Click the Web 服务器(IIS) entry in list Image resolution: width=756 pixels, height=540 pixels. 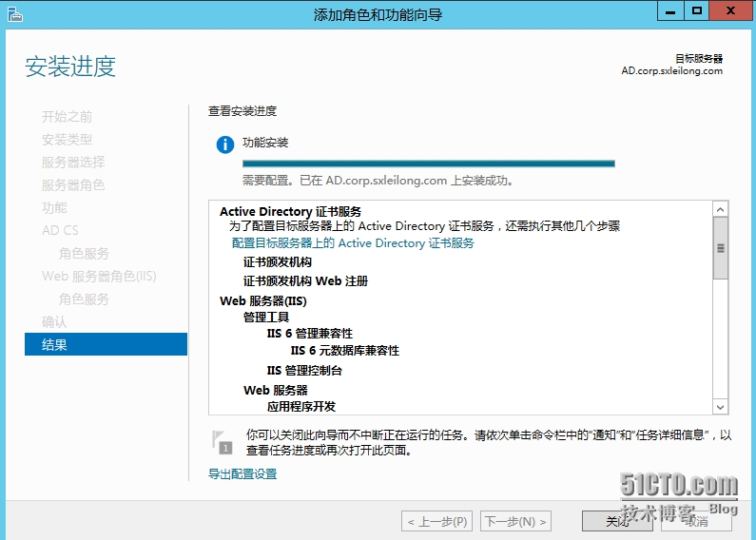[263, 300]
